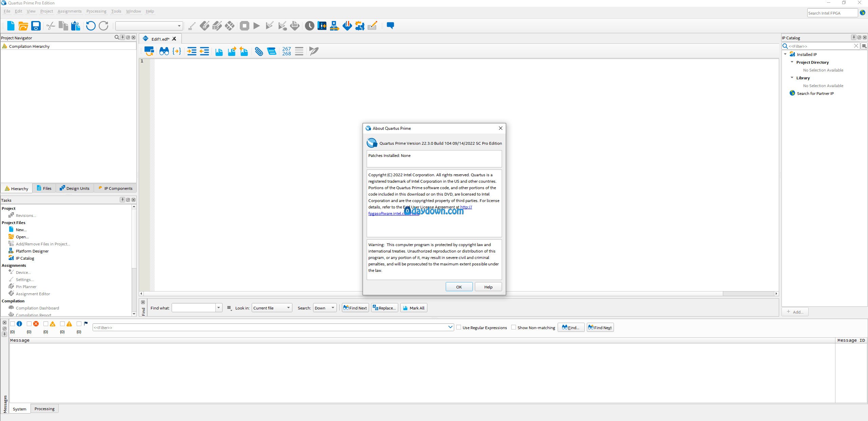Switch to the Processing messages tab
This screenshot has width=868, height=421.
(x=44, y=408)
